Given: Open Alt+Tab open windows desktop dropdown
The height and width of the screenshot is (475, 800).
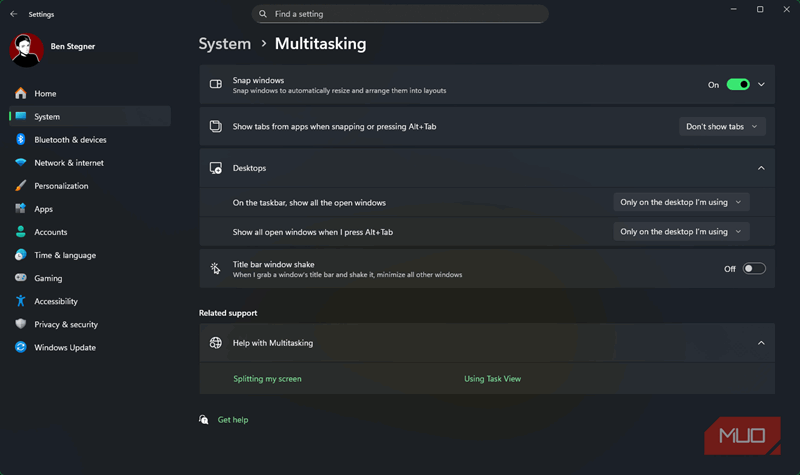Looking at the screenshot, I should click(x=681, y=231).
